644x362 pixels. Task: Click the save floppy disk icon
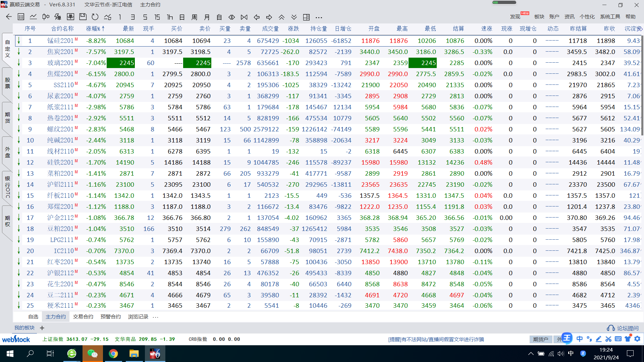(x=83, y=17)
